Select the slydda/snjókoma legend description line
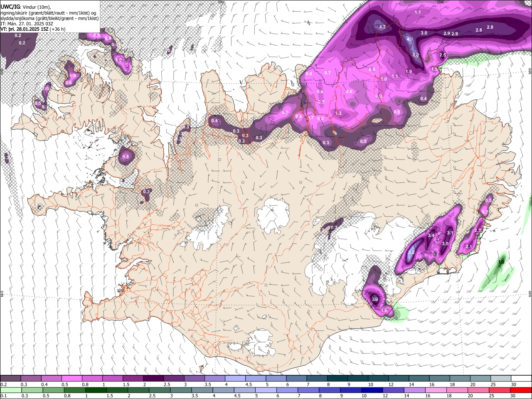The image size is (532, 399). (x=49, y=19)
